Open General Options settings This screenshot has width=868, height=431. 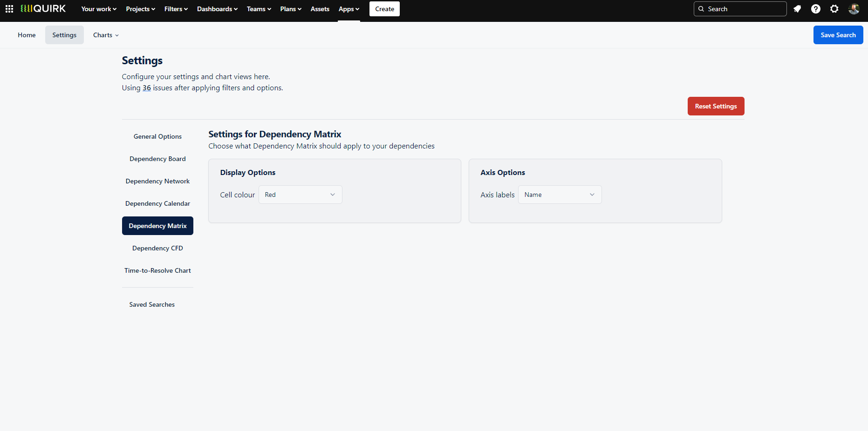pos(157,136)
